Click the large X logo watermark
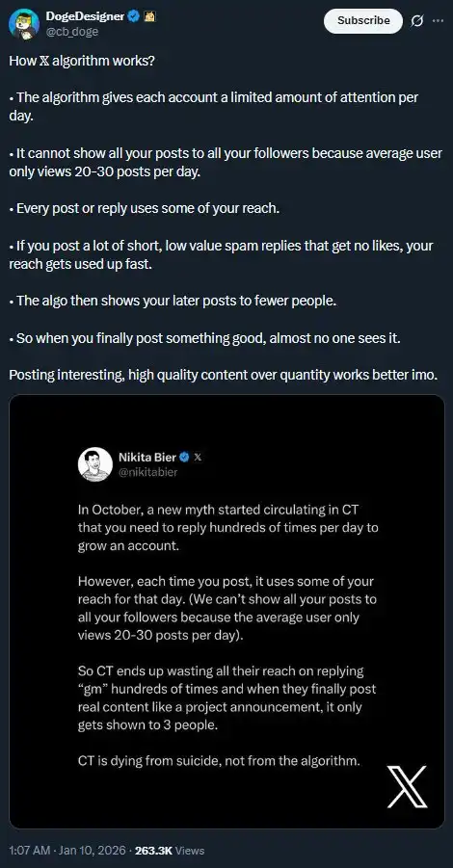Screen dimensions: 453x868 coord(407,786)
